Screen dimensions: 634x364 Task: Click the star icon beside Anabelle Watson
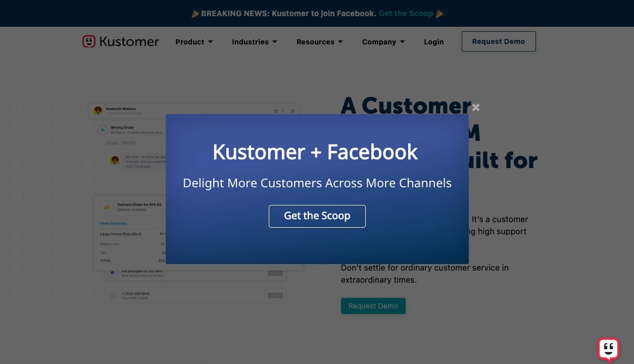pos(276,111)
